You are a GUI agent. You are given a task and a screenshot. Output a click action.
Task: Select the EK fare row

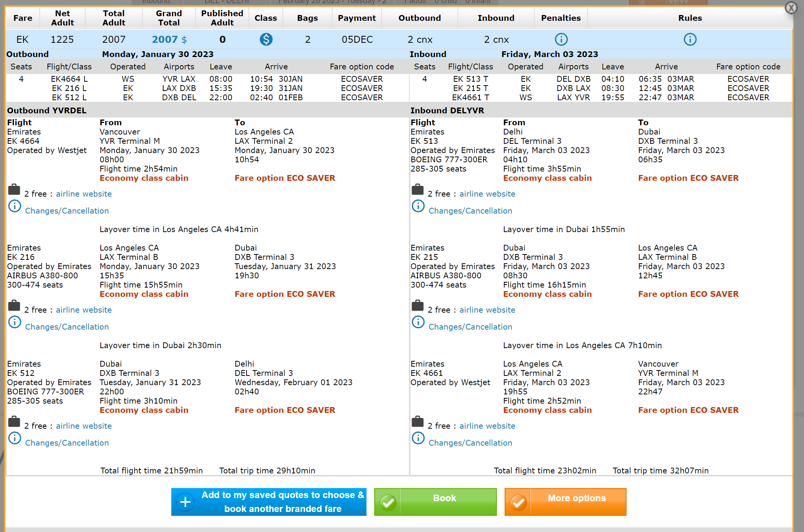pos(22,39)
